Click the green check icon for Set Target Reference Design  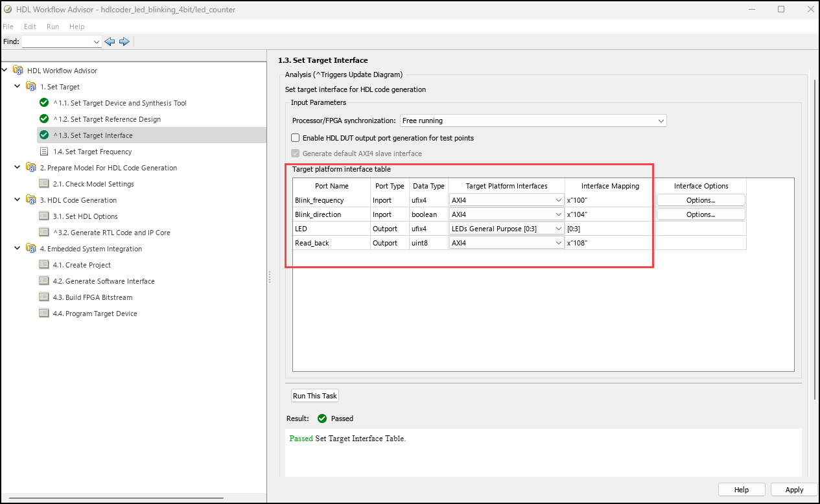(44, 119)
